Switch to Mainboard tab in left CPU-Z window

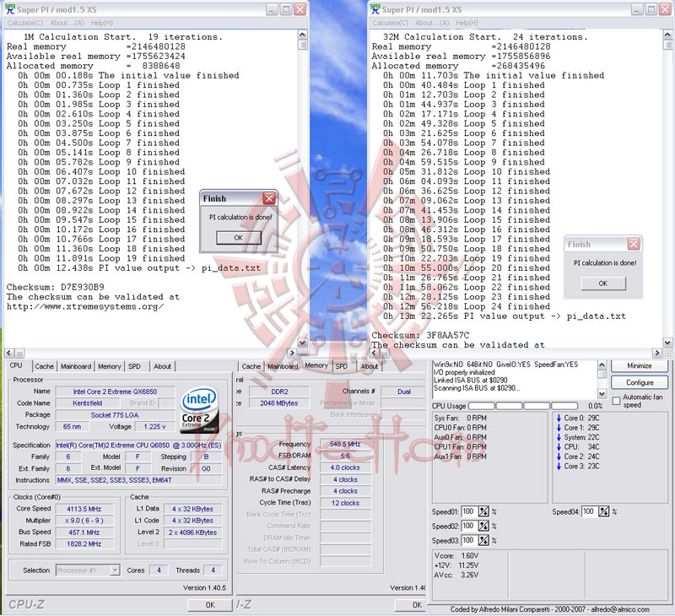[76, 366]
